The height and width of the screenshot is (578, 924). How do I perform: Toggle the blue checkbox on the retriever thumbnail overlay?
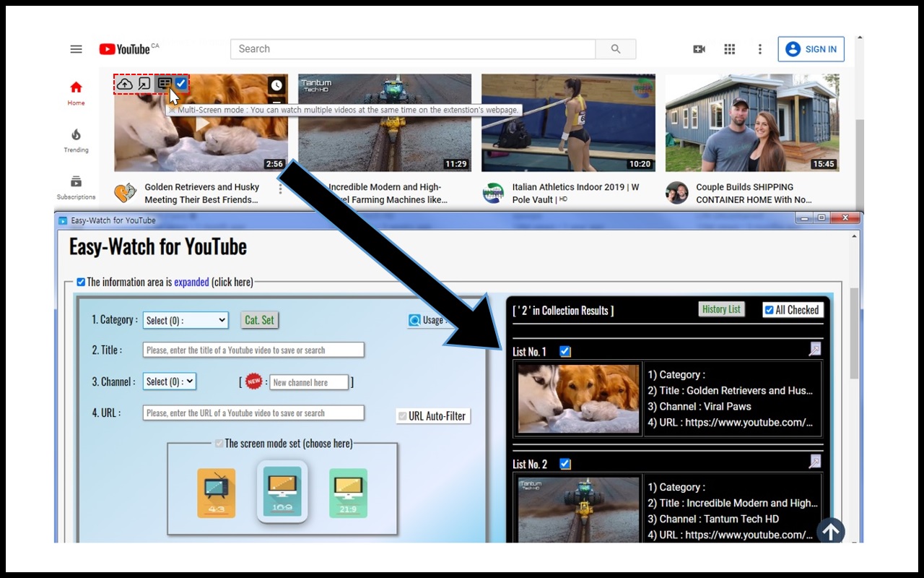[x=181, y=83]
